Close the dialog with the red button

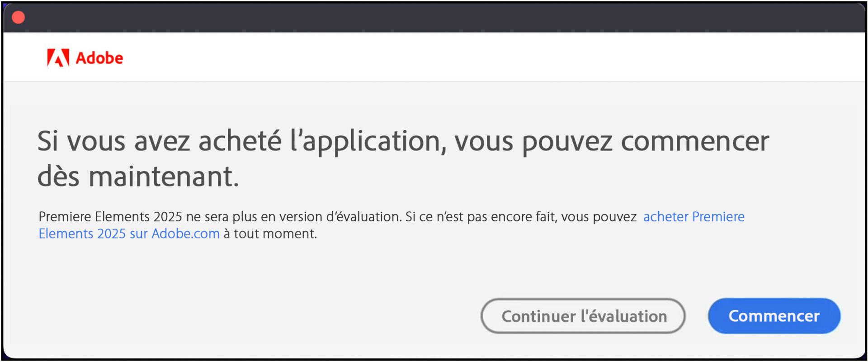(x=19, y=18)
